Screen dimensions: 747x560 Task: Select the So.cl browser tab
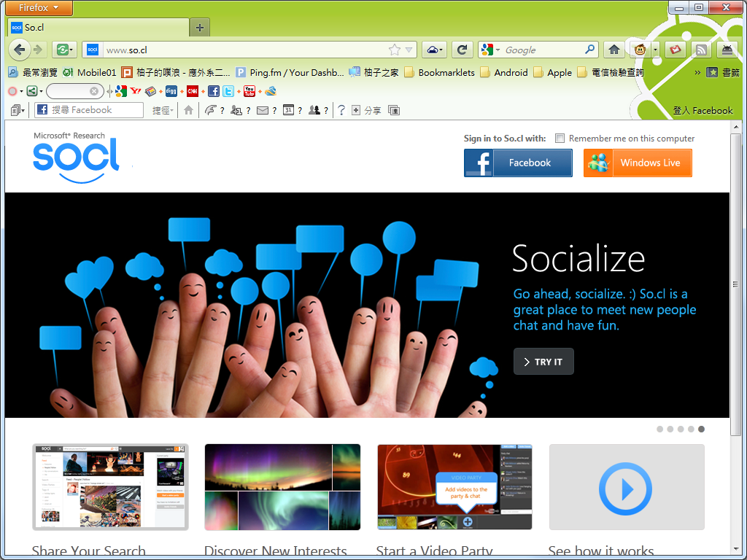tap(98, 28)
